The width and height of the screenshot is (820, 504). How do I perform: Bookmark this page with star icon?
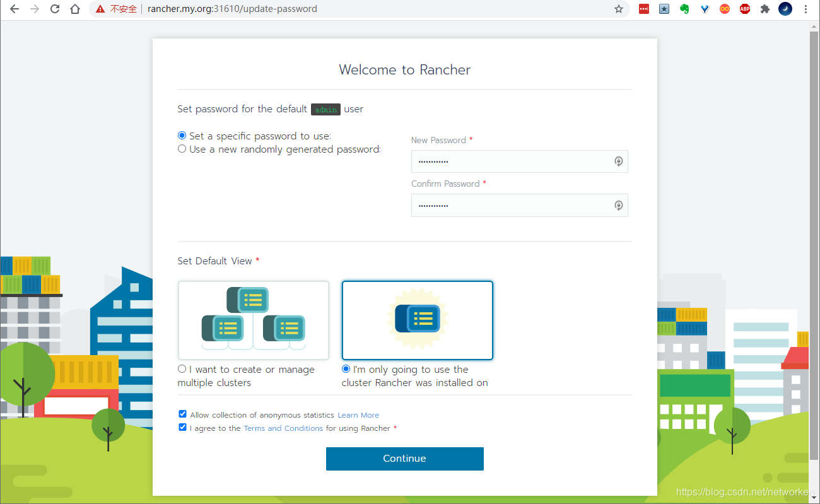pyautogui.click(x=619, y=9)
